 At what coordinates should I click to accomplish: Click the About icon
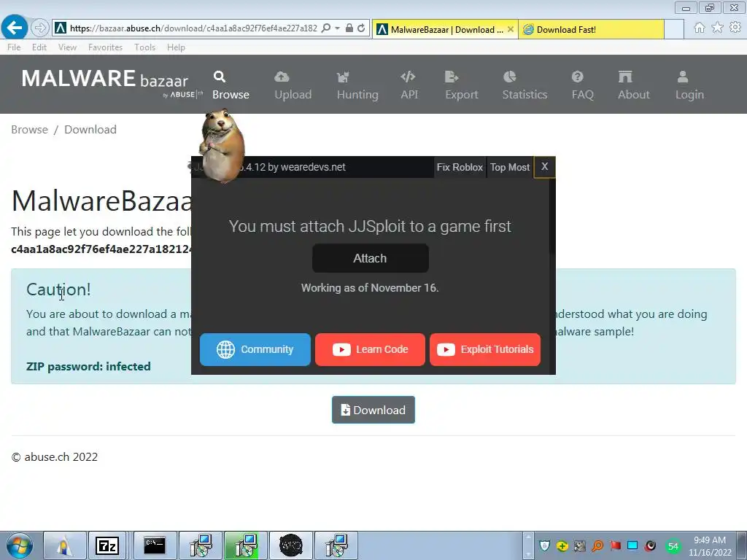[625, 77]
